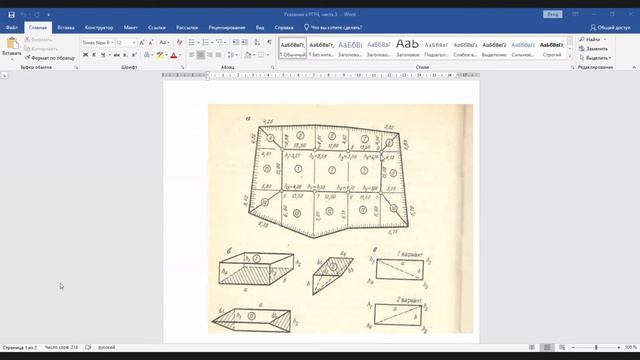Switch to the References (Ссылки) tab
The image size is (640, 360).
(157, 27)
